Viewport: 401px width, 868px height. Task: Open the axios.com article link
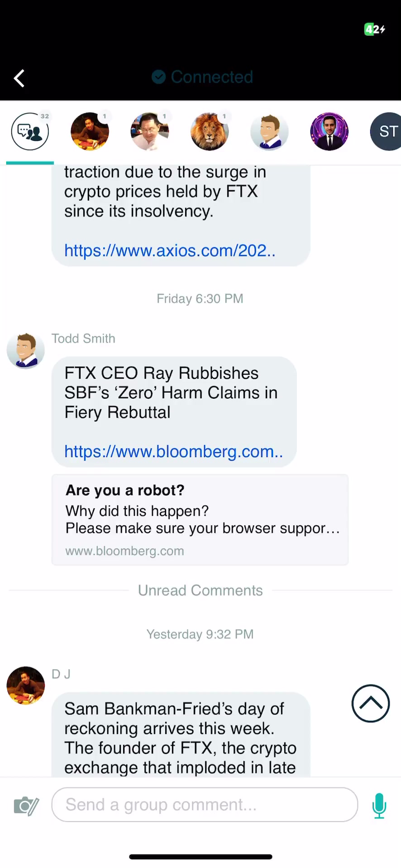pyautogui.click(x=170, y=250)
